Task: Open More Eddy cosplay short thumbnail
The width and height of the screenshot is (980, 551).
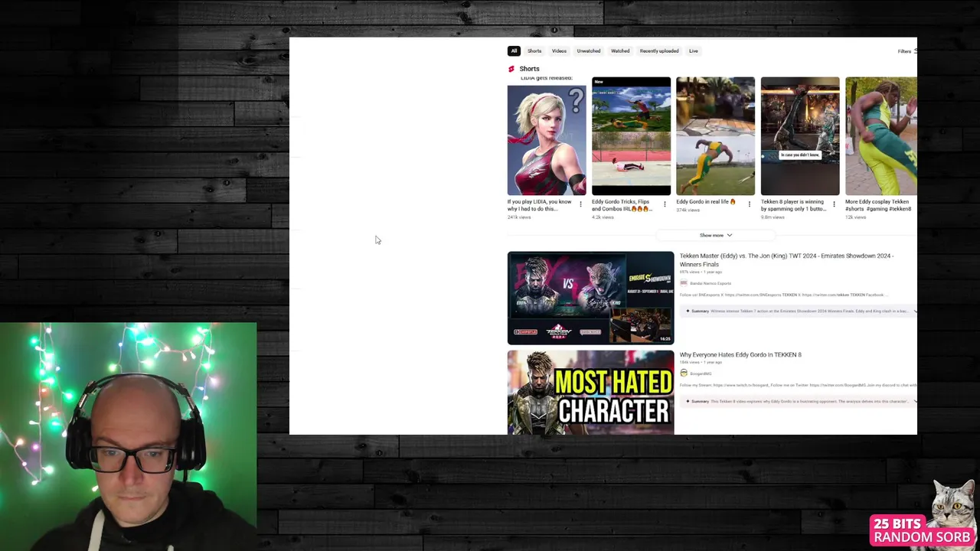Action: [880, 136]
